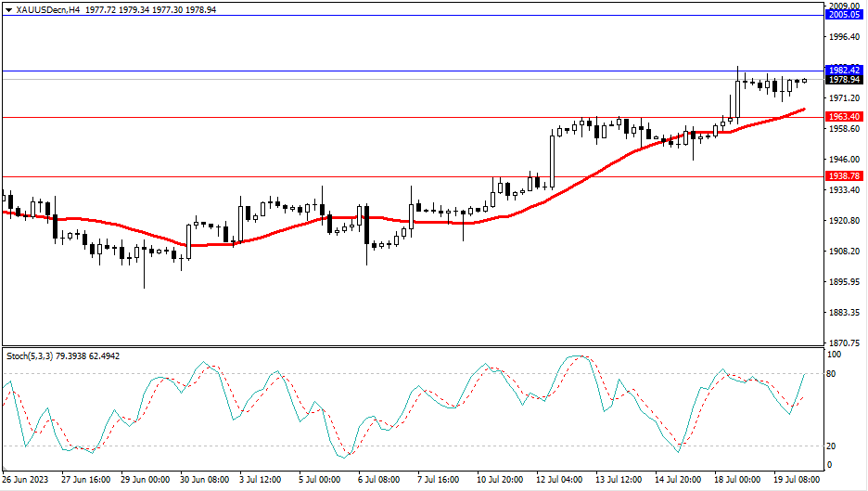Click the right end of red moving average
This screenshot has width=868, height=491.
click(803, 110)
